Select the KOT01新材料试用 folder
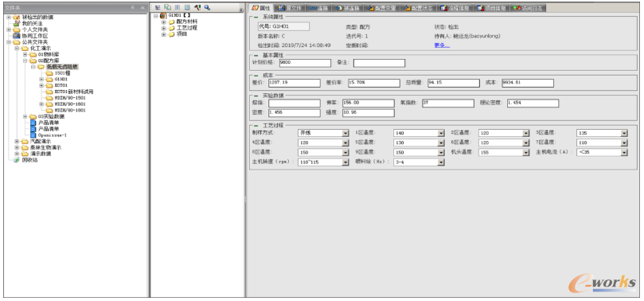 74,92
